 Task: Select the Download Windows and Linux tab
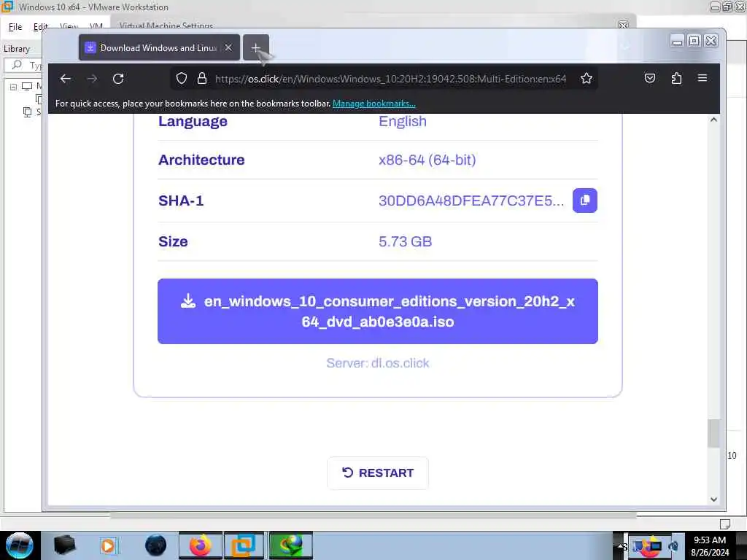coord(159,47)
